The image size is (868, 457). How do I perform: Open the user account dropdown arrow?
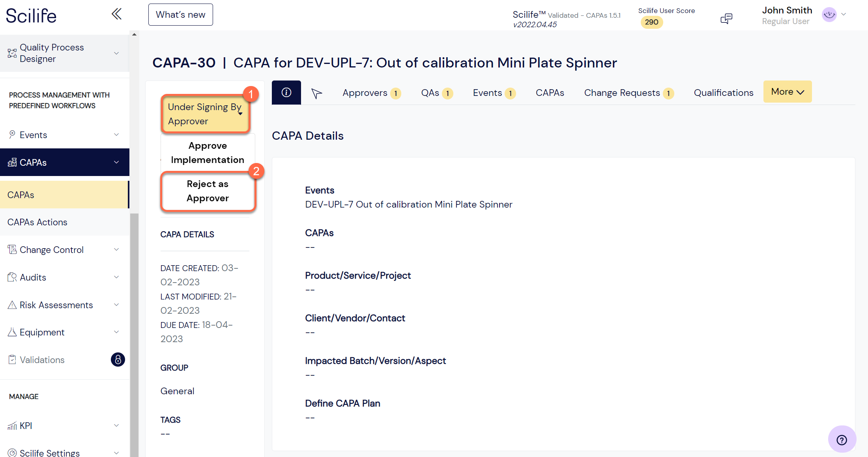pos(844,14)
